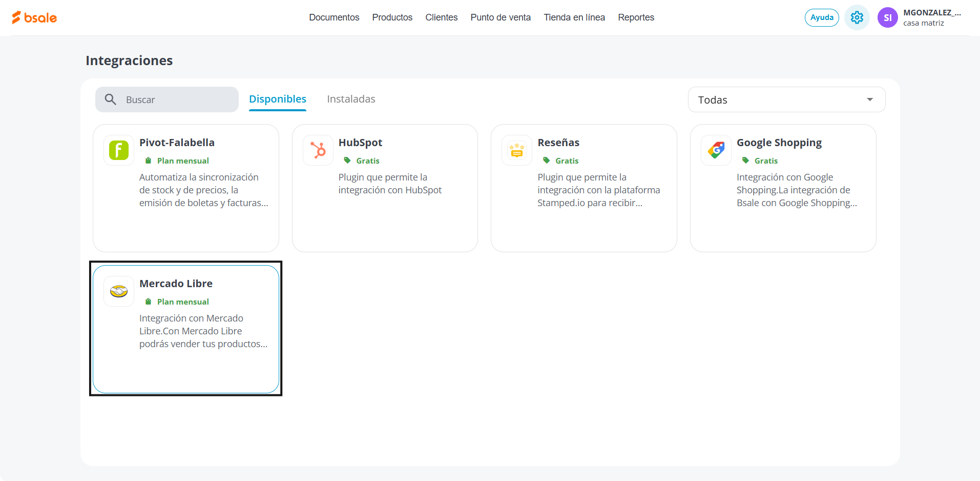
Task: Click the SI user avatar
Action: point(888,17)
